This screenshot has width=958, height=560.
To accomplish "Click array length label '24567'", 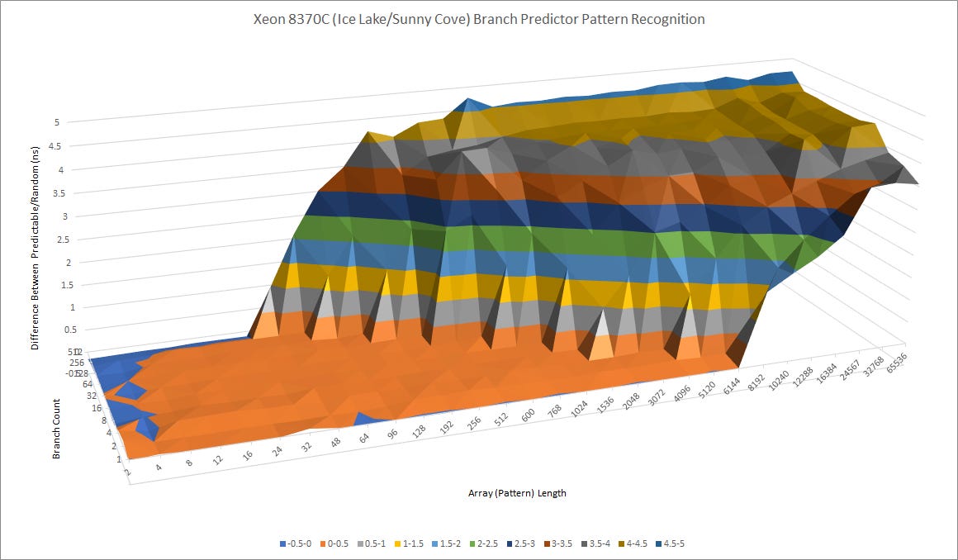I will point(851,371).
